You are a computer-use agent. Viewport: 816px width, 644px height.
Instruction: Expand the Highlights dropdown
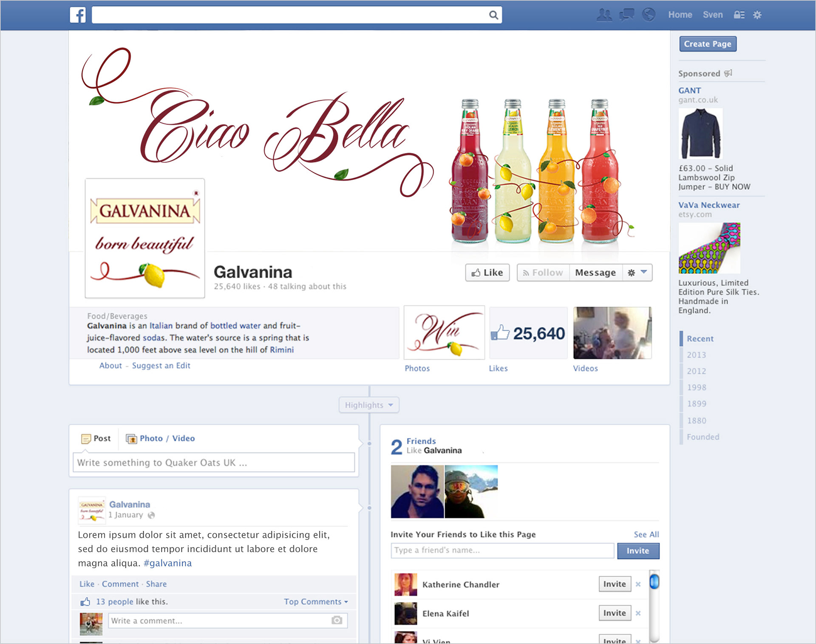click(x=368, y=405)
